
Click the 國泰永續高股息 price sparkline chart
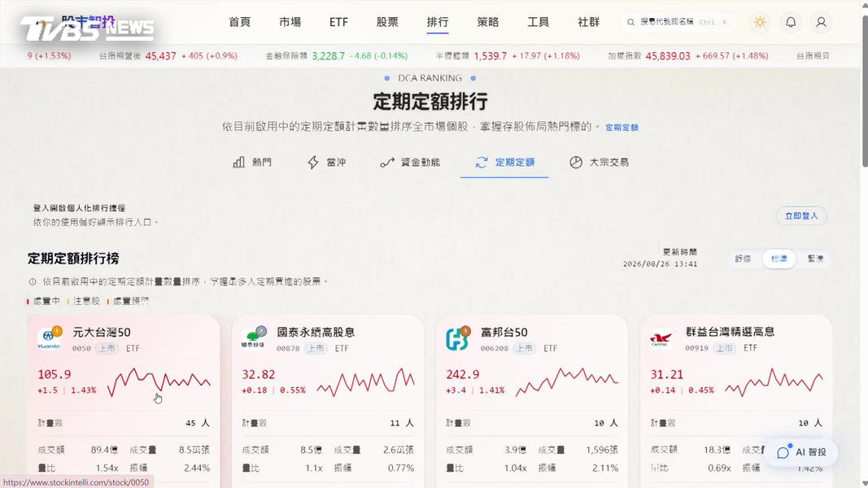tap(365, 381)
